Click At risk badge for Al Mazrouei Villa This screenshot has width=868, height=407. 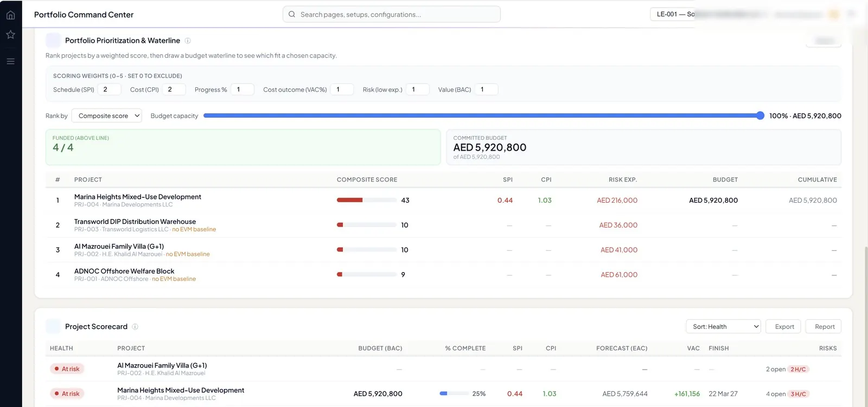point(67,369)
